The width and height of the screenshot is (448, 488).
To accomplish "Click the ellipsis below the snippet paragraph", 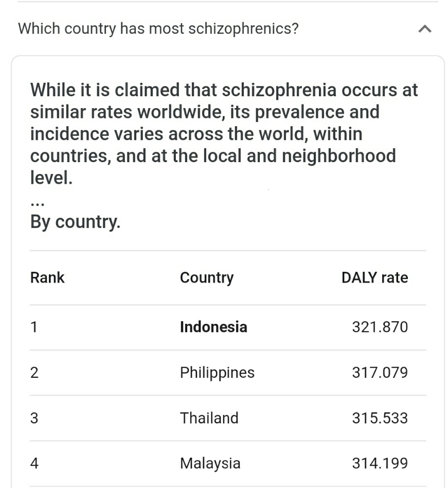I will pos(38,204).
